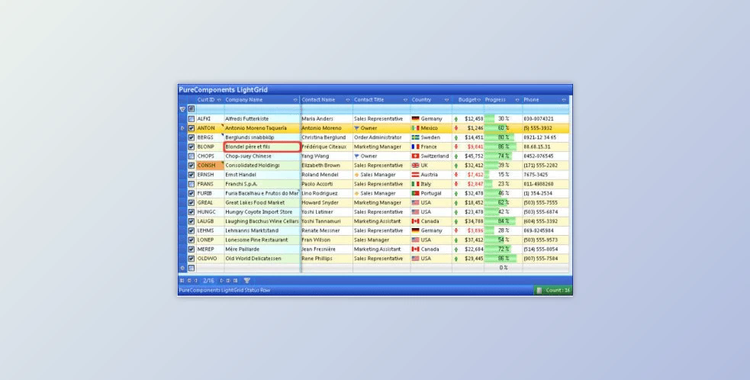Open the Budget column dropdown arrow

point(479,100)
